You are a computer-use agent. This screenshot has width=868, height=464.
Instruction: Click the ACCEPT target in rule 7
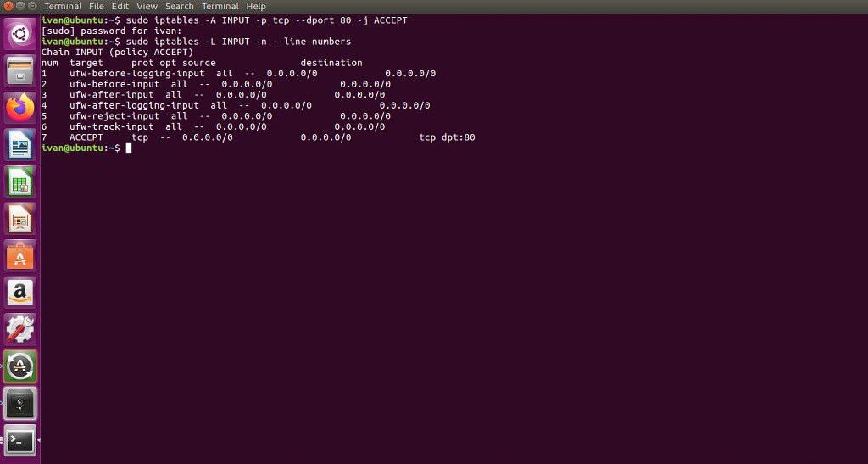86,137
